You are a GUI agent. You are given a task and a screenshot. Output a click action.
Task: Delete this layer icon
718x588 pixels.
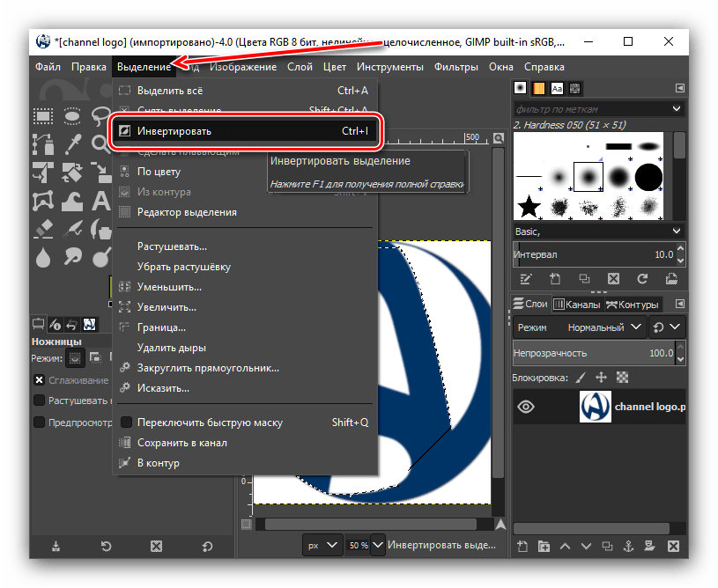pos(673,546)
